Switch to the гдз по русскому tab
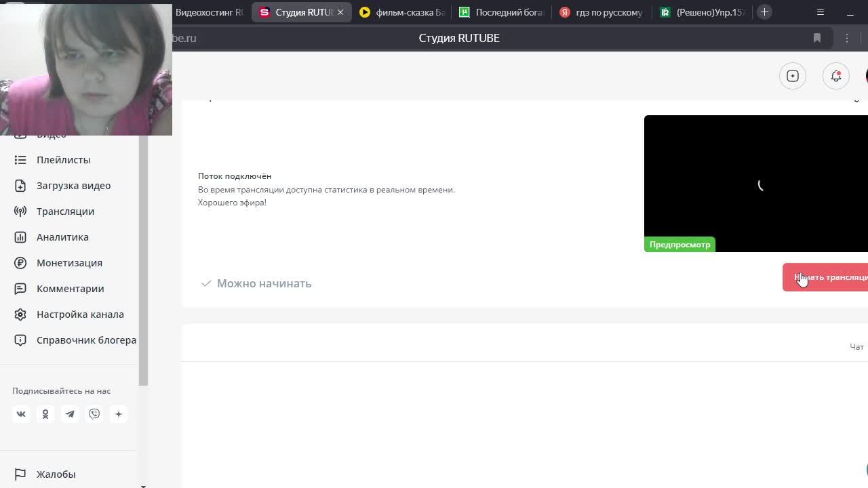 coord(602,12)
